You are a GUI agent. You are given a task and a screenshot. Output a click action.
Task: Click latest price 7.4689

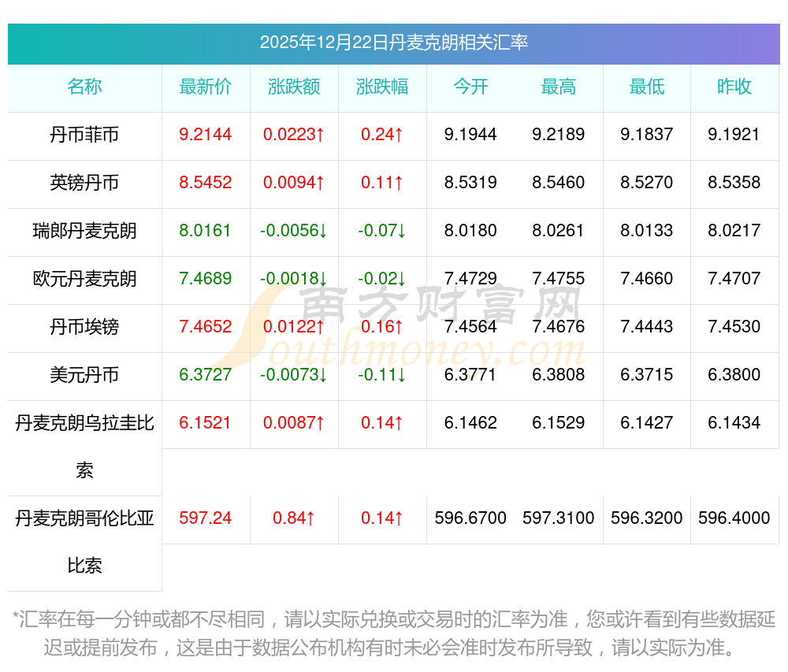[206, 278]
